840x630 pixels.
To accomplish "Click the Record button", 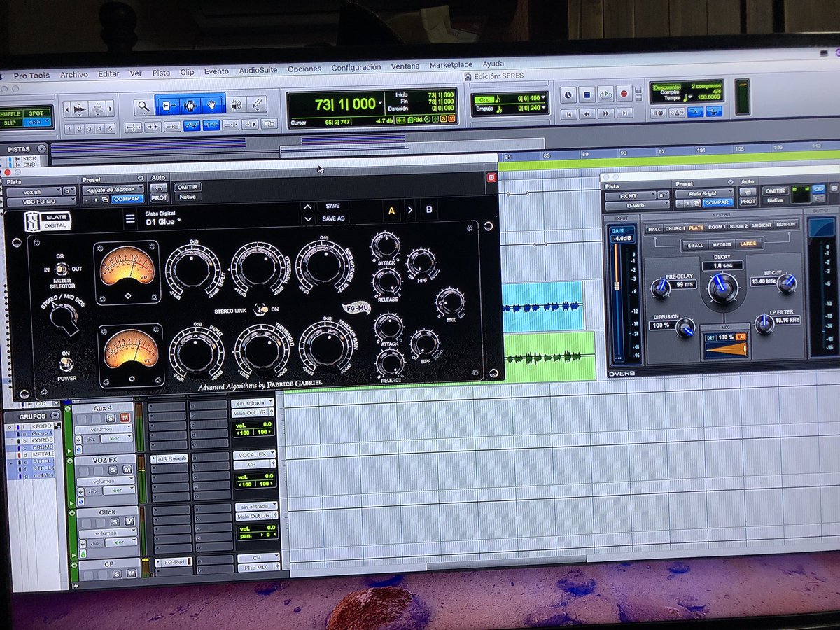I will pos(624,93).
